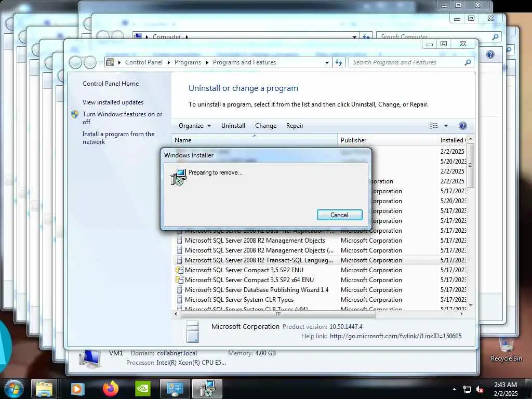Open View installed updates link
Image resolution: width=532 pixels, height=399 pixels.
(113, 102)
